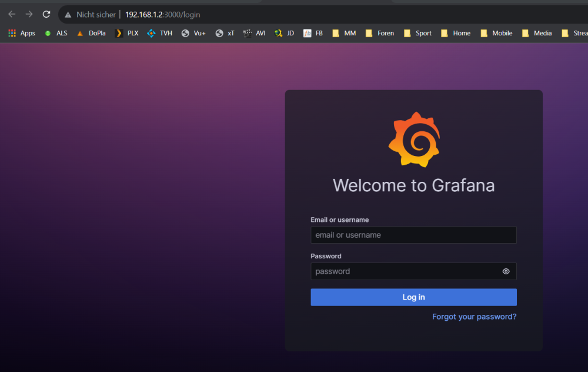Open the TVH bookmark
The height and width of the screenshot is (372, 588).
(160, 33)
